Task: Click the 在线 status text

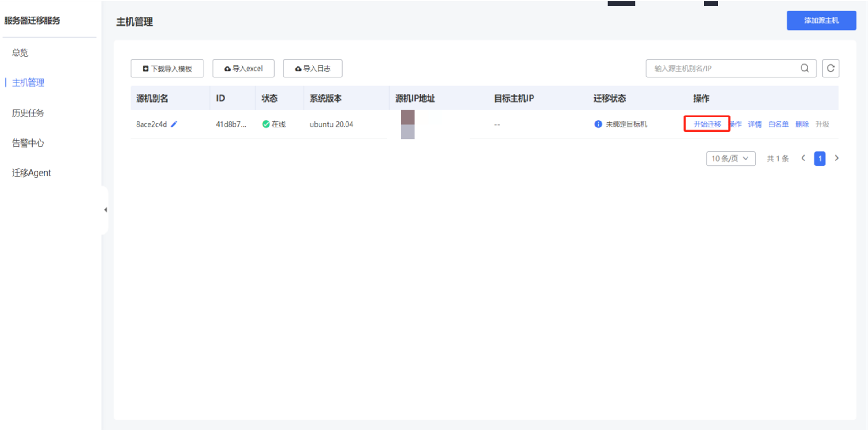Action: [278, 124]
